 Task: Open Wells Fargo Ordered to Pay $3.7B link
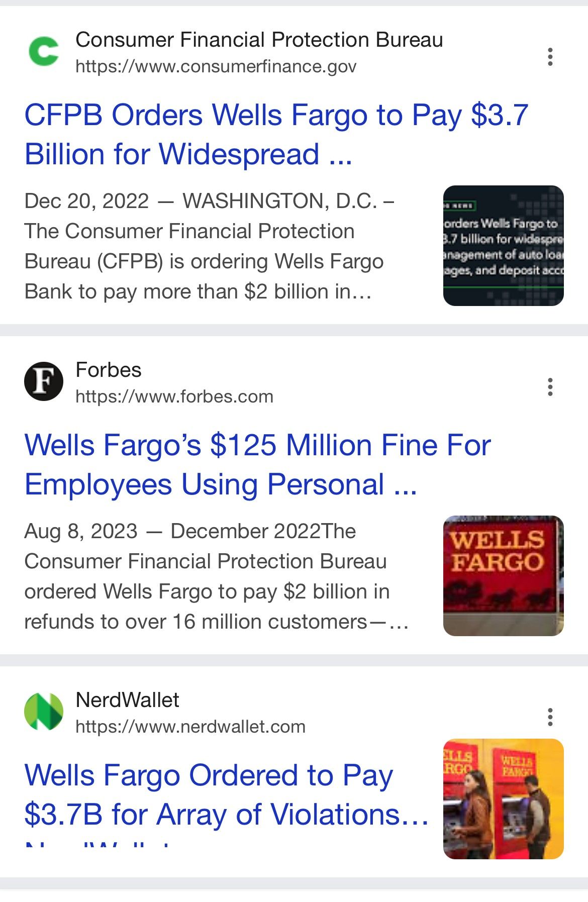[226, 794]
